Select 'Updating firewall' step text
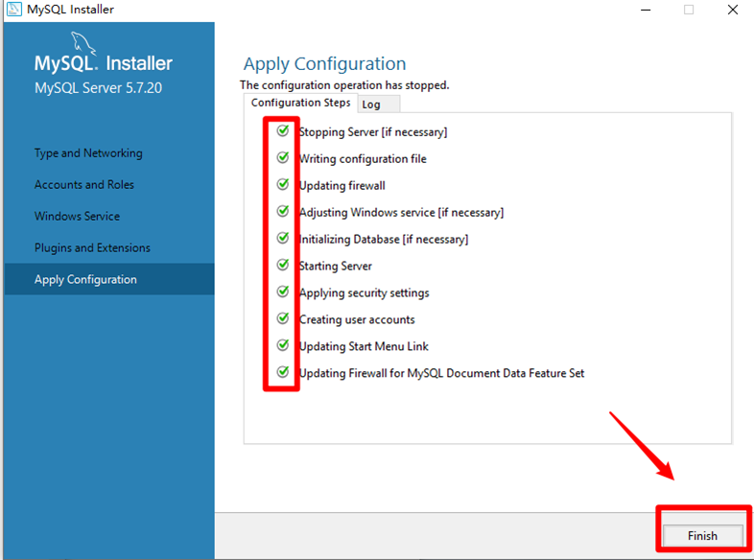The image size is (754, 560). tap(342, 186)
